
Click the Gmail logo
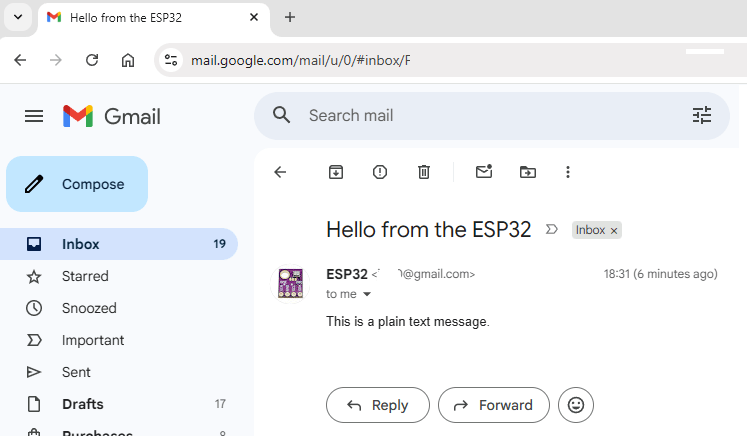click(112, 116)
